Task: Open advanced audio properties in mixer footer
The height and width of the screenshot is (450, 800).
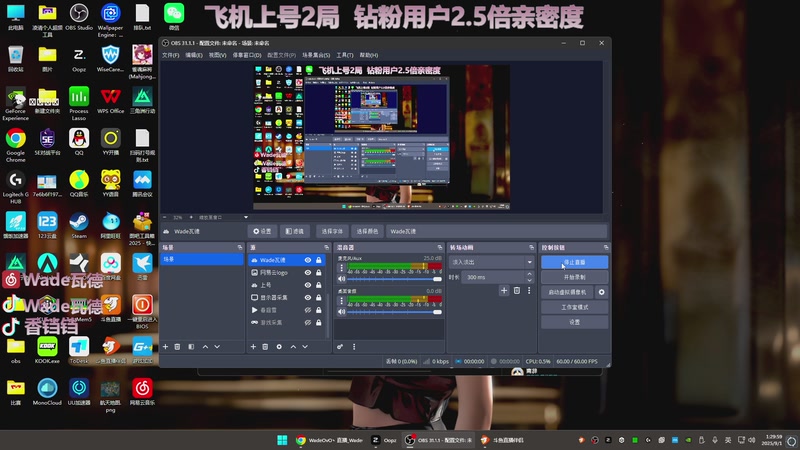Action: 340,347
